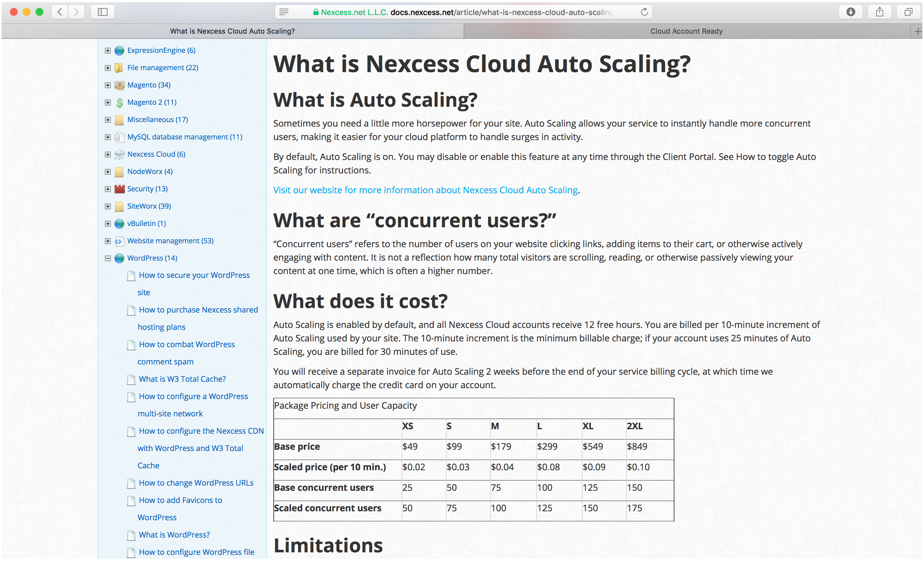Image resolution: width=924 pixels, height=561 pixels.
Task: Go back using Safari back arrow
Action: tap(60, 12)
